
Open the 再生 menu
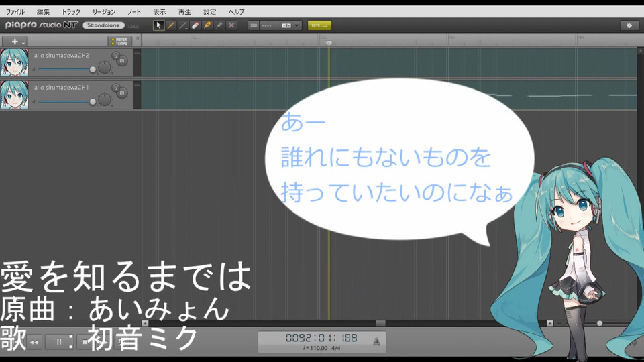[x=184, y=12]
